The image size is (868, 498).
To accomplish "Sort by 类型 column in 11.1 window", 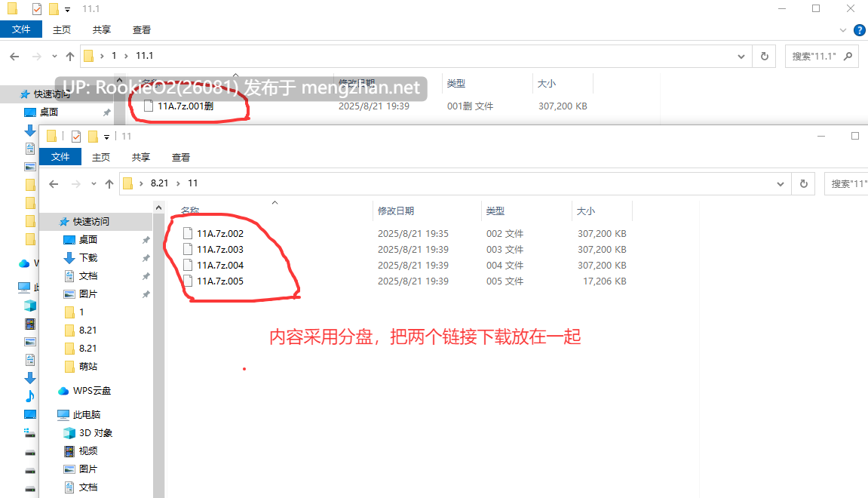I will pos(456,83).
